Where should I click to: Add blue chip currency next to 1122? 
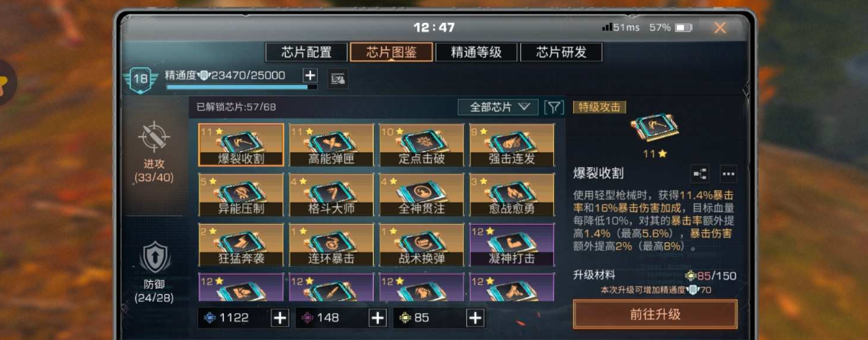coord(280,318)
